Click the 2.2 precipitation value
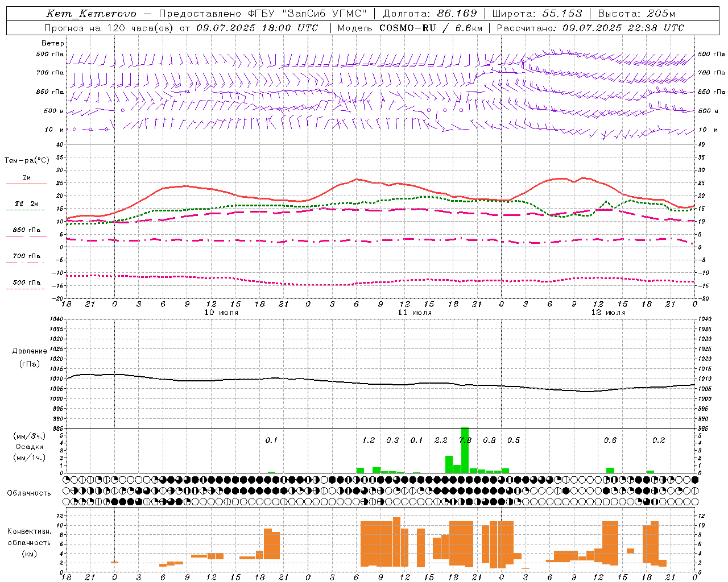 (x=441, y=440)
